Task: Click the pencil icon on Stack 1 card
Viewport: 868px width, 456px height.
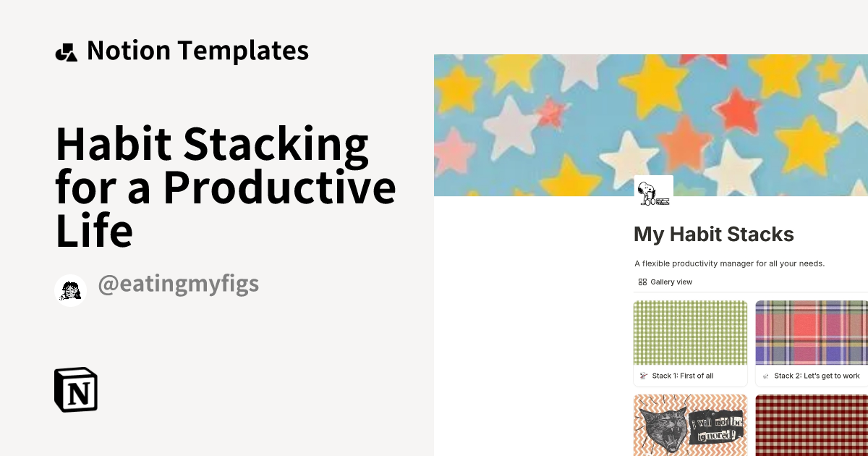Action: click(643, 376)
